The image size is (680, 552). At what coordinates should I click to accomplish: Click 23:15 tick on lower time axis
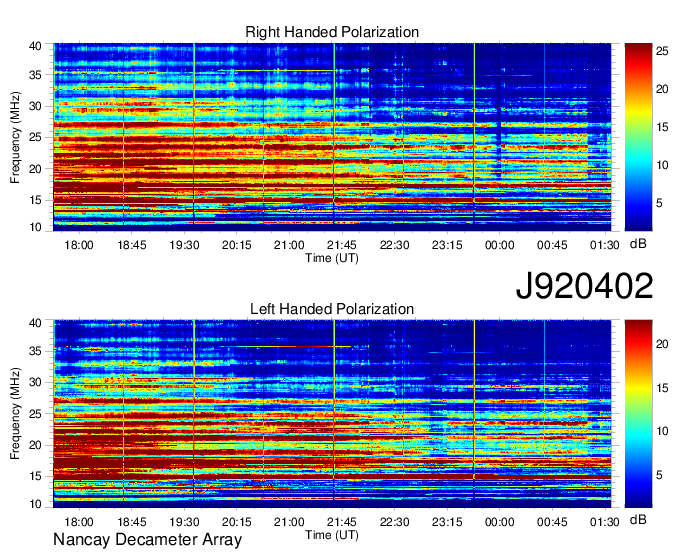tap(447, 522)
